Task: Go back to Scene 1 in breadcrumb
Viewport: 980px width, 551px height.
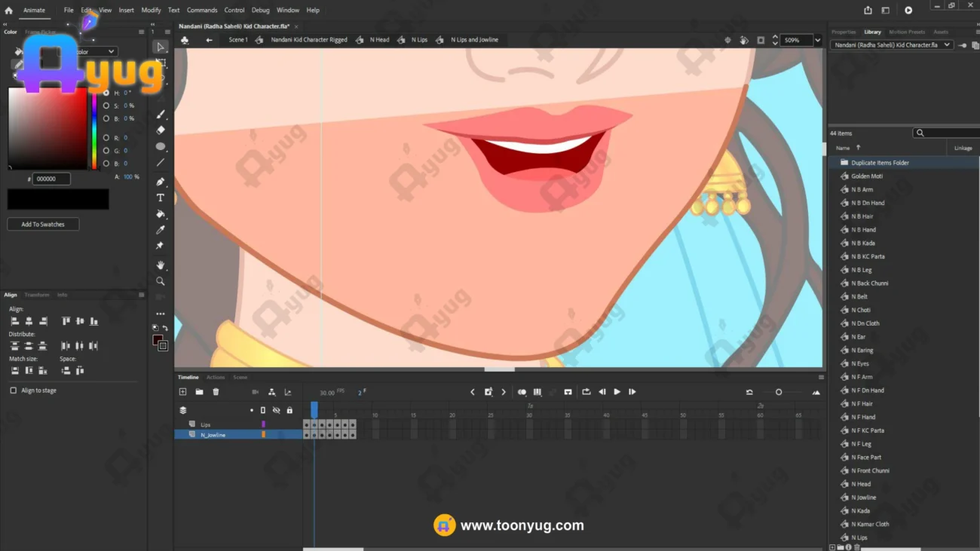Action: (237, 40)
